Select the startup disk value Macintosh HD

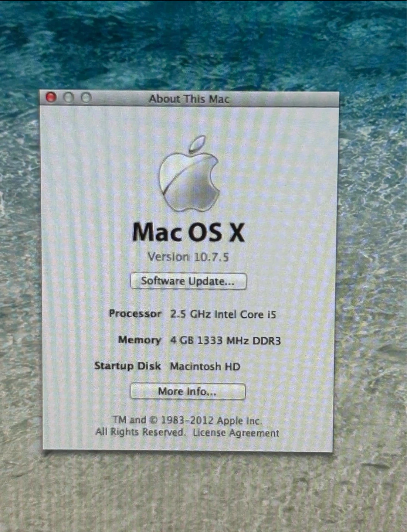[x=205, y=366]
